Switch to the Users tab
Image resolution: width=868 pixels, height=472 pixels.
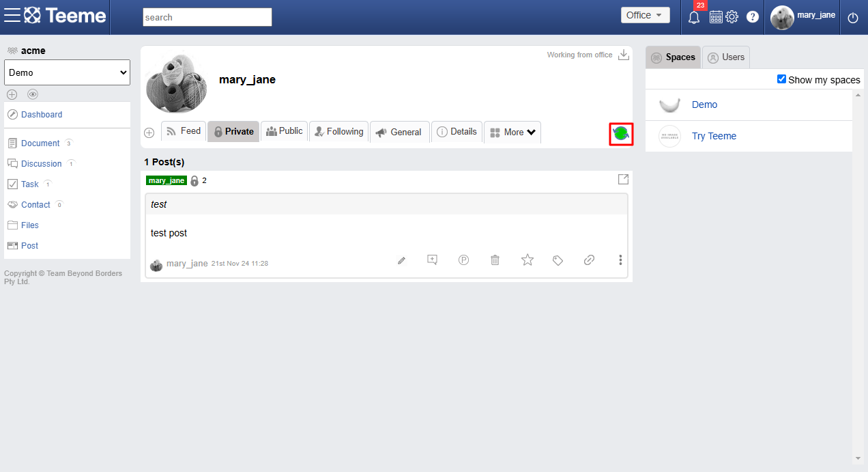coord(726,57)
